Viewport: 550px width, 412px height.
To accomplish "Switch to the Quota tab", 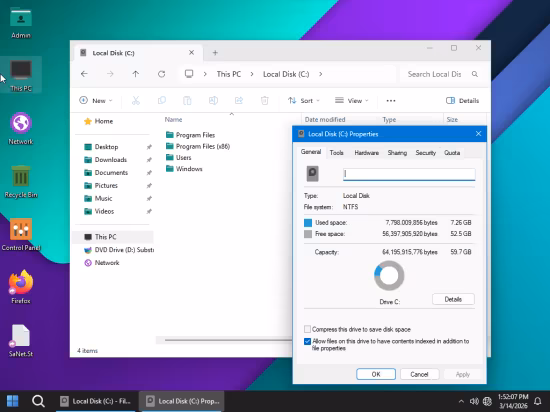I will tap(452, 153).
